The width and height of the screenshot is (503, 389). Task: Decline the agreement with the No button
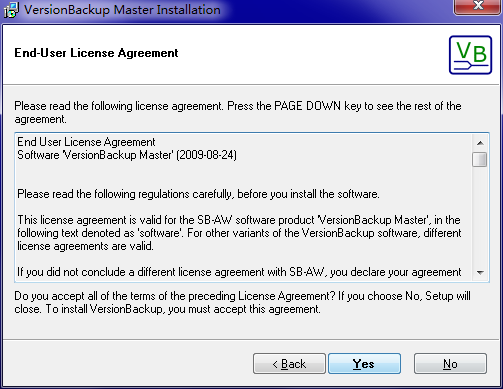pos(450,364)
